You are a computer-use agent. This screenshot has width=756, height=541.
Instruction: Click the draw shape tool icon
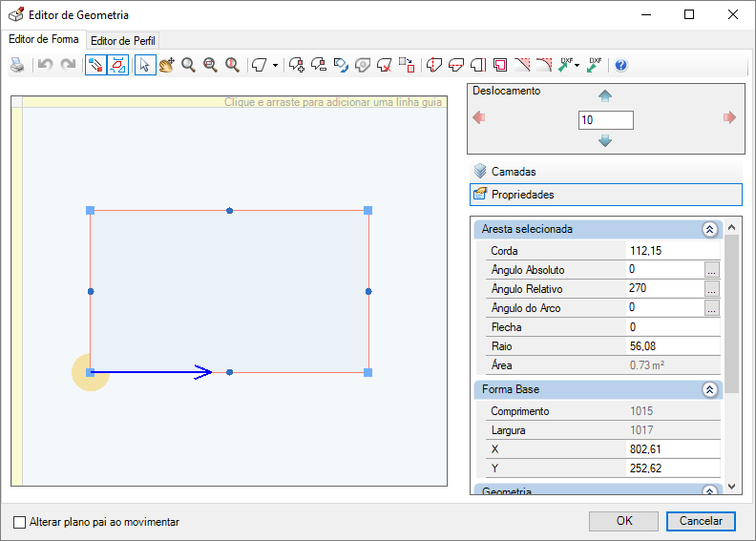260,65
